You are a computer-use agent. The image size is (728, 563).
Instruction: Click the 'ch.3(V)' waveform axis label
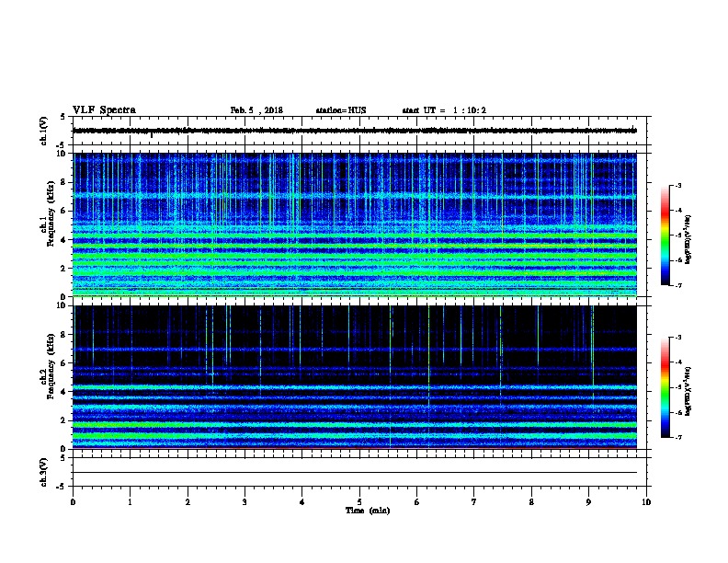pos(43,472)
